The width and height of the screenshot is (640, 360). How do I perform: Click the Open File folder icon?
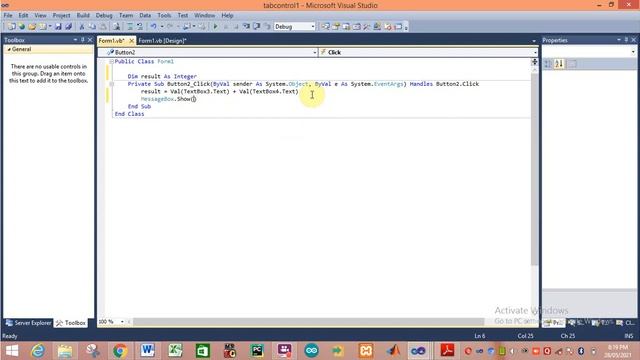[32, 27]
